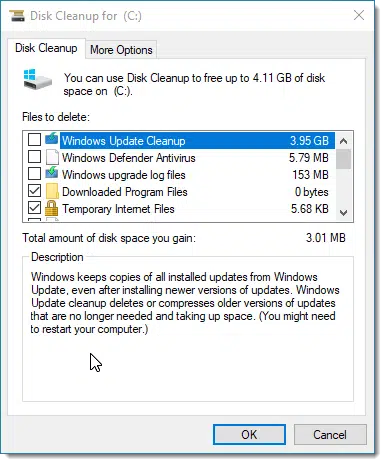385x464 pixels.
Task: Enable the Windows upgrade log files checkbox
Action: [x=34, y=174]
